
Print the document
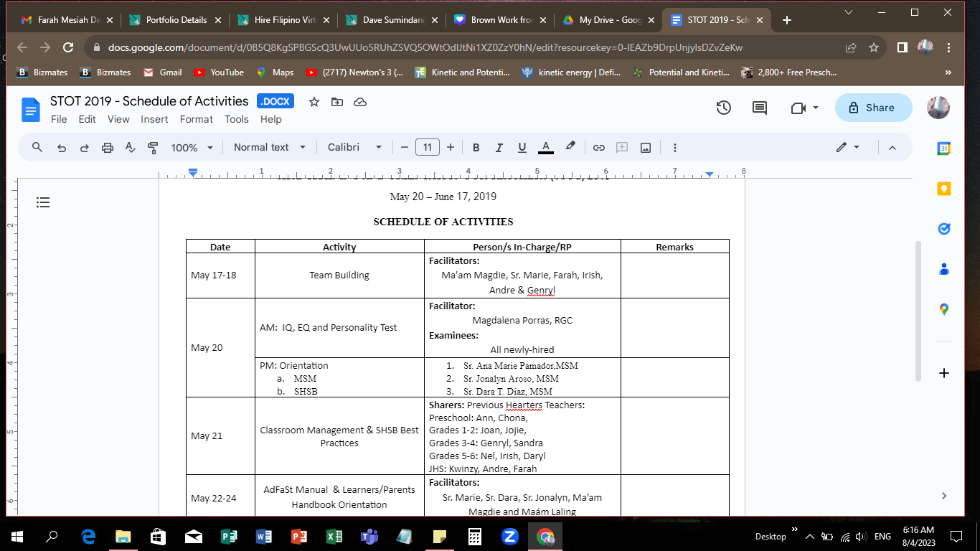[x=108, y=147]
